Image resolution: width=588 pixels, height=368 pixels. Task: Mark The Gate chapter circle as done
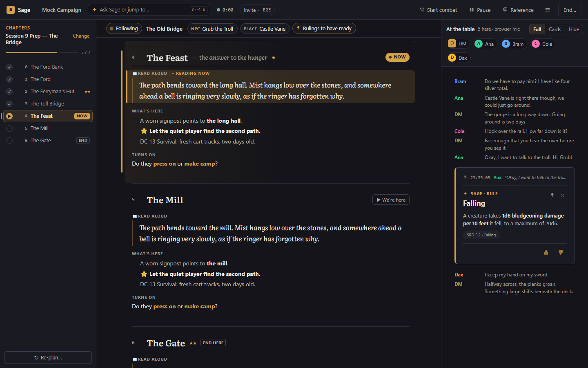9,141
